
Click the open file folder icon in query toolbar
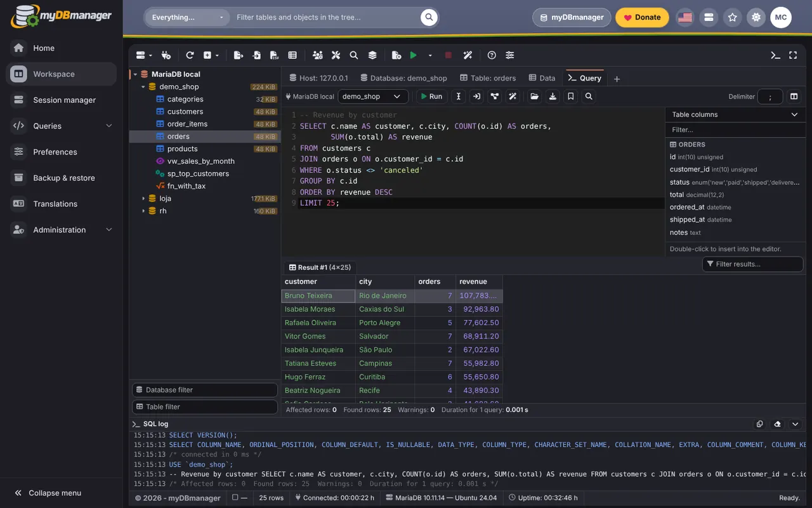click(x=535, y=97)
